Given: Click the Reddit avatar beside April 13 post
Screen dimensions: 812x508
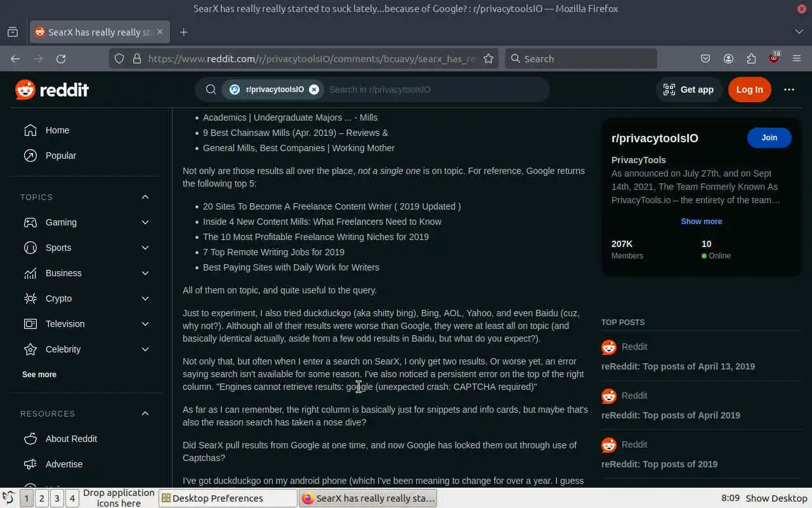Looking at the screenshot, I should coord(609,347).
